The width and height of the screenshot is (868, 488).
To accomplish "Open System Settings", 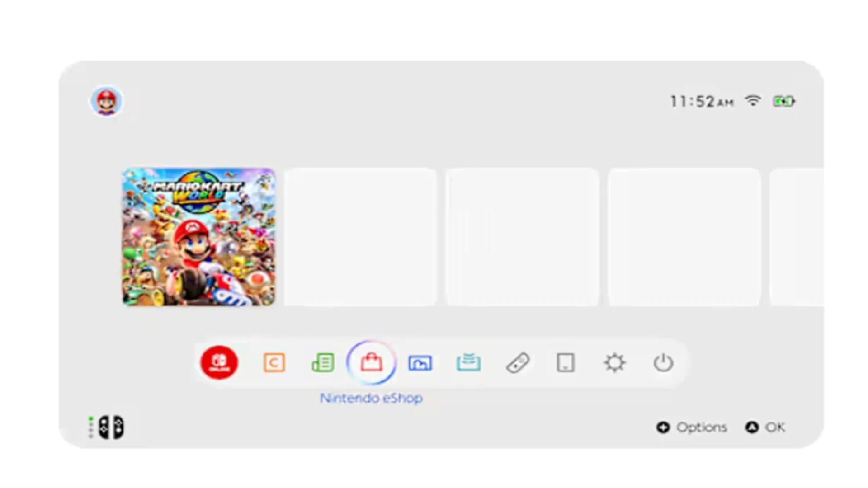I will point(615,362).
